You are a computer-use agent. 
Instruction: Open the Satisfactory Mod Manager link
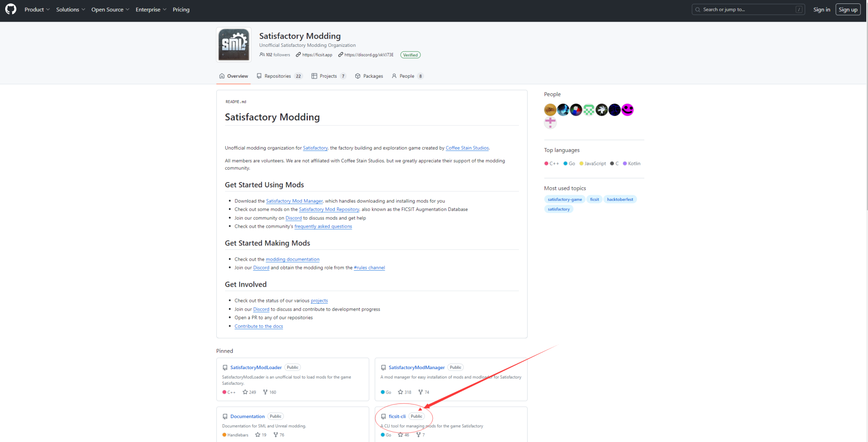[x=294, y=201]
